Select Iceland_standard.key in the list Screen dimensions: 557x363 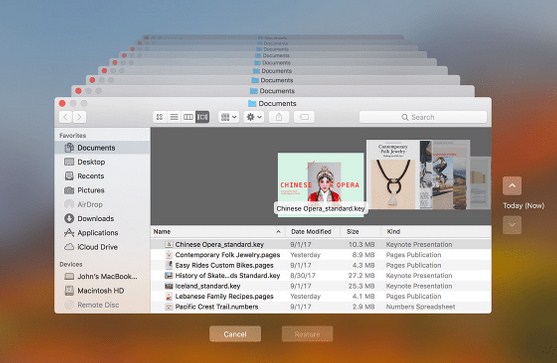tap(321, 286)
